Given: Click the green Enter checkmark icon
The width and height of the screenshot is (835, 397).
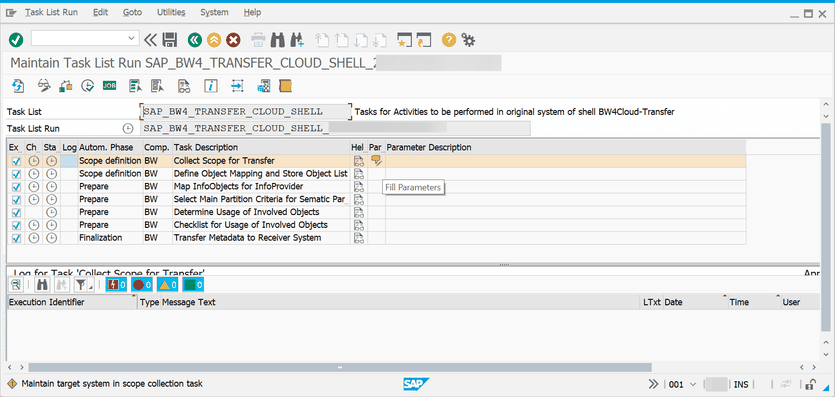Looking at the screenshot, I should (x=16, y=39).
